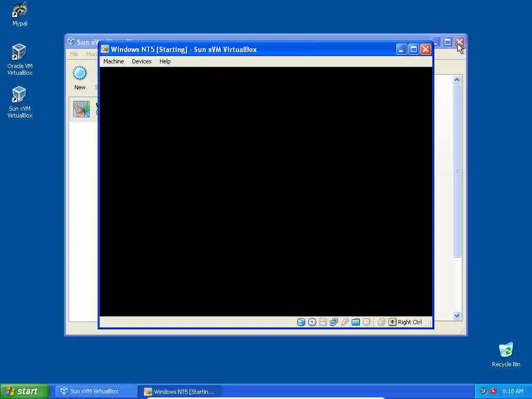Screen dimensions: 532x399
Task: Open the Devices menu
Action: click(x=141, y=61)
